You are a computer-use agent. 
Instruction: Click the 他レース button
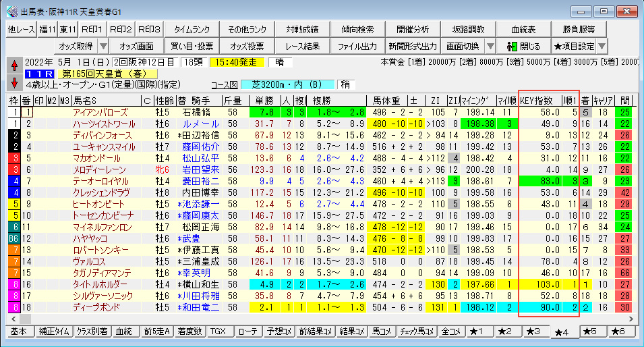click(x=22, y=30)
